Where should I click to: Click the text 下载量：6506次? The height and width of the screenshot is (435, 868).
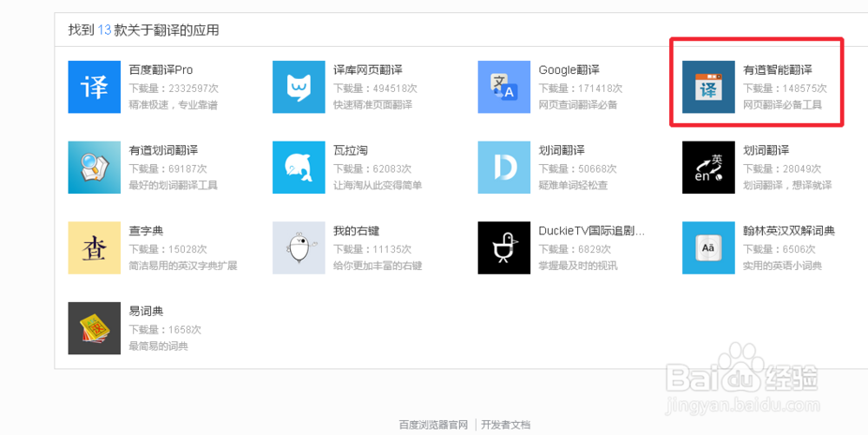[779, 249]
